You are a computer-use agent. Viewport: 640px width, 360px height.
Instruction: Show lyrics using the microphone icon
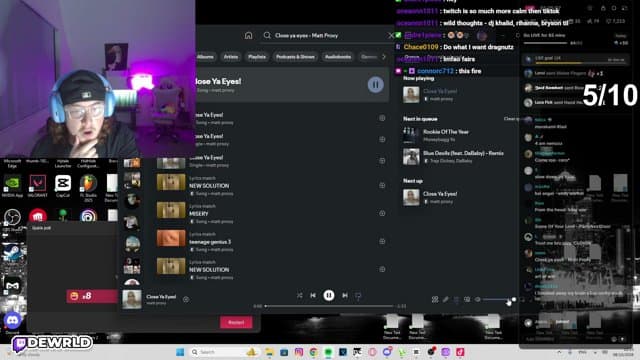[446, 300]
